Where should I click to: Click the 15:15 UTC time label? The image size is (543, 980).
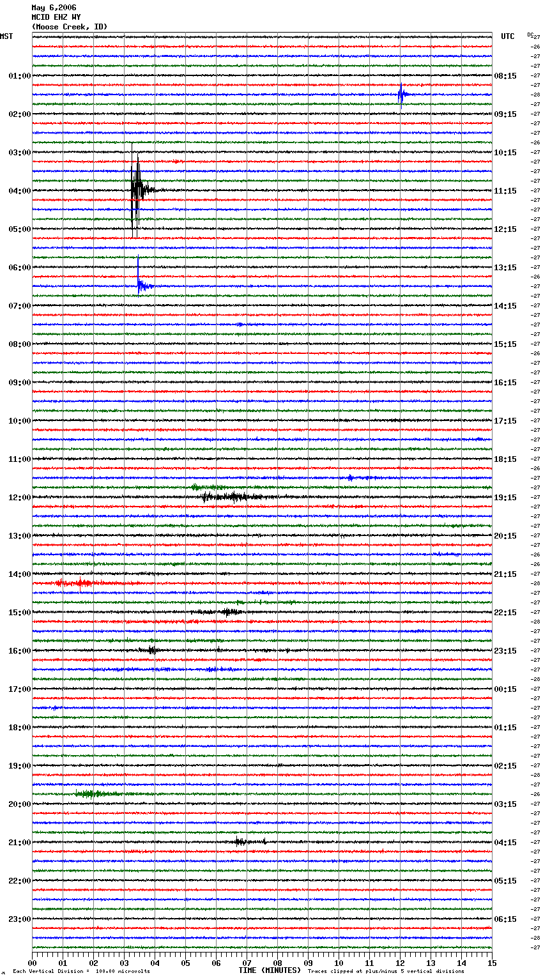(505, 344)
